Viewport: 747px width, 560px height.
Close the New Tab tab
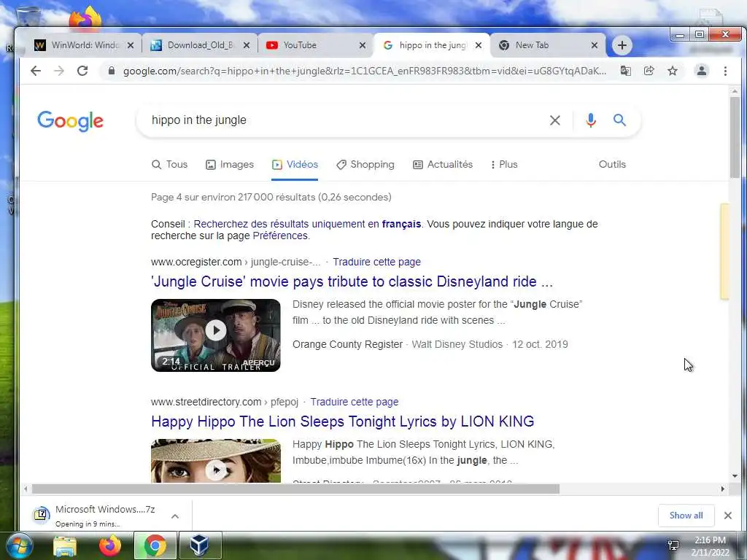595,45
